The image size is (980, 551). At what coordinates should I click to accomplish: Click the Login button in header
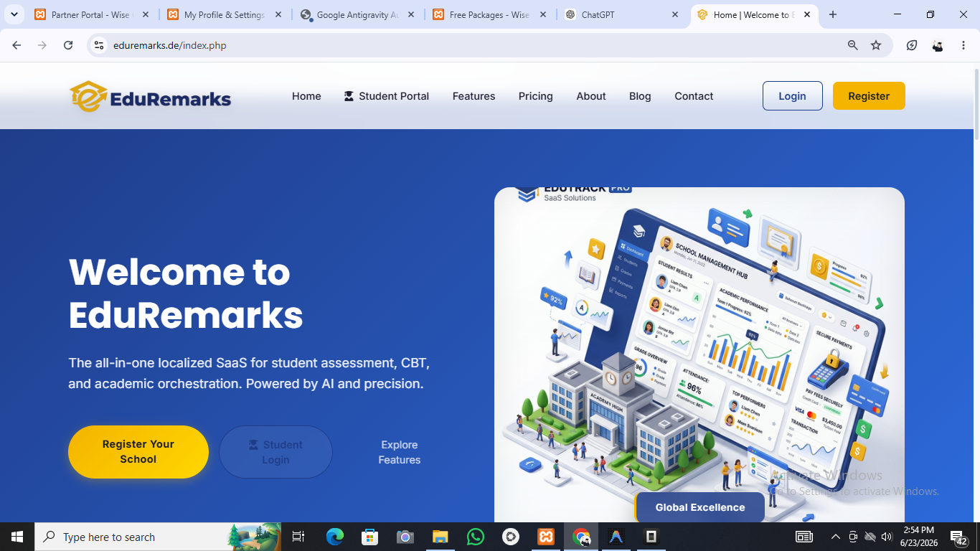792,96
